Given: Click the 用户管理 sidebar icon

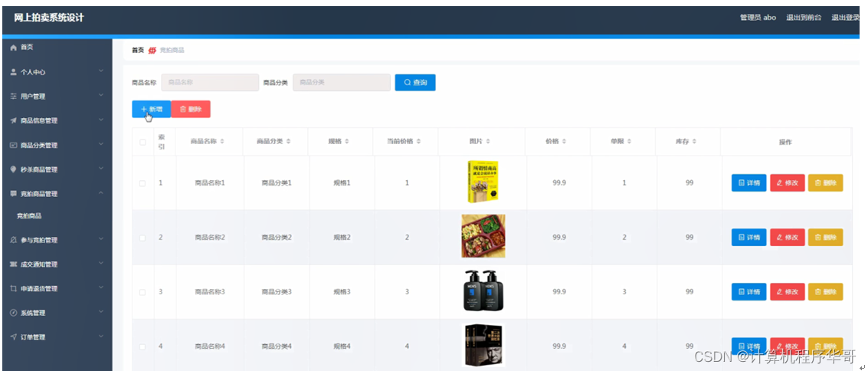Looking at the screenshot, I should [13, 97].
